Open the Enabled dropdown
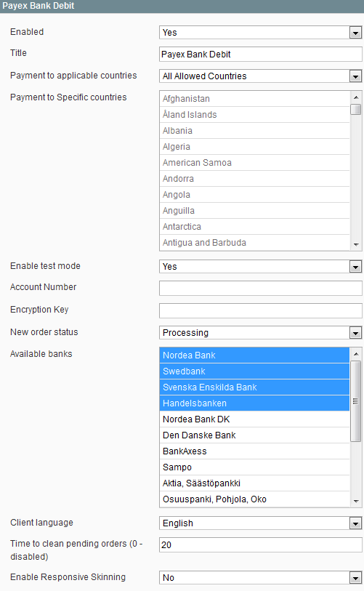The image size is (364, 591). (x=260, y=33)
